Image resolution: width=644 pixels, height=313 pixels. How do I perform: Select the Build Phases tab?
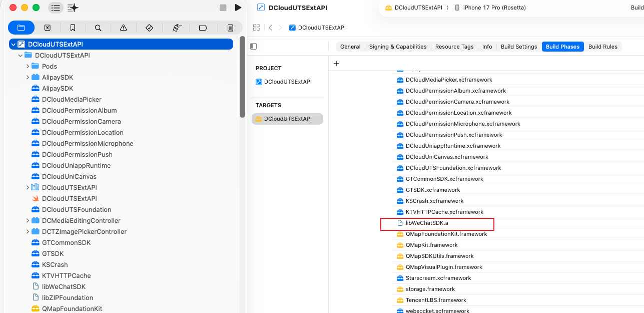pyautogui.click(x=562, y=47)
